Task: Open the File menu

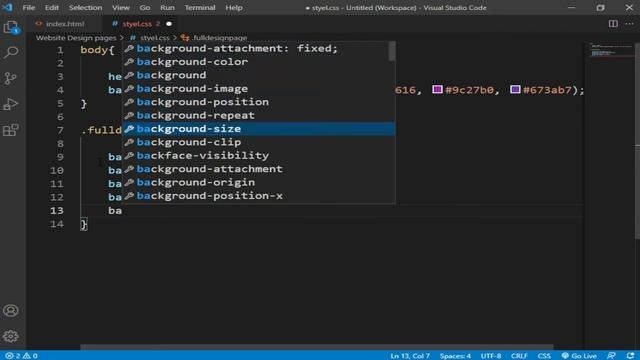Action: pyautogui.click(x=29, y=7)
